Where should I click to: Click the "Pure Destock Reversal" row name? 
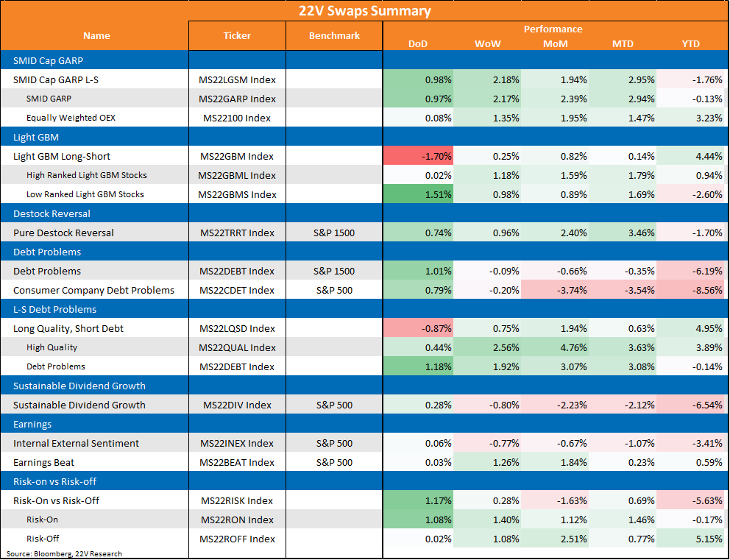tap(63, 233)
